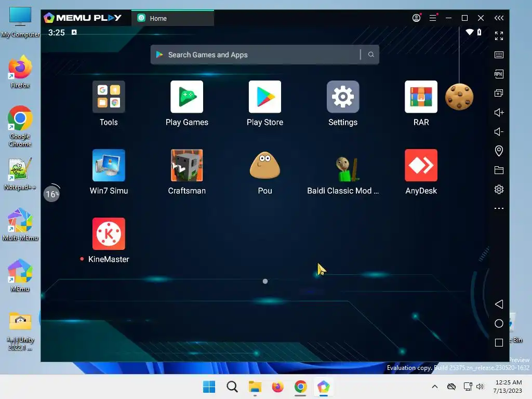Open Multi-MEmu desktop shortcut
Screen dimensions: 532x399
pyautogui.click(x=20, y=224)
